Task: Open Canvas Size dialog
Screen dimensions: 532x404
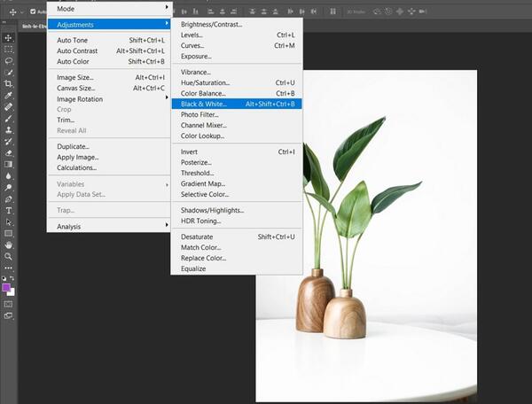Action: 110,88
